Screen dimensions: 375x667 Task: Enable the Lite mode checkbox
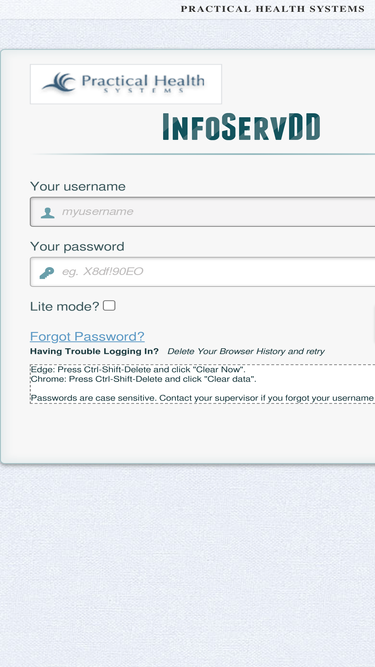[x=109, y=305]
